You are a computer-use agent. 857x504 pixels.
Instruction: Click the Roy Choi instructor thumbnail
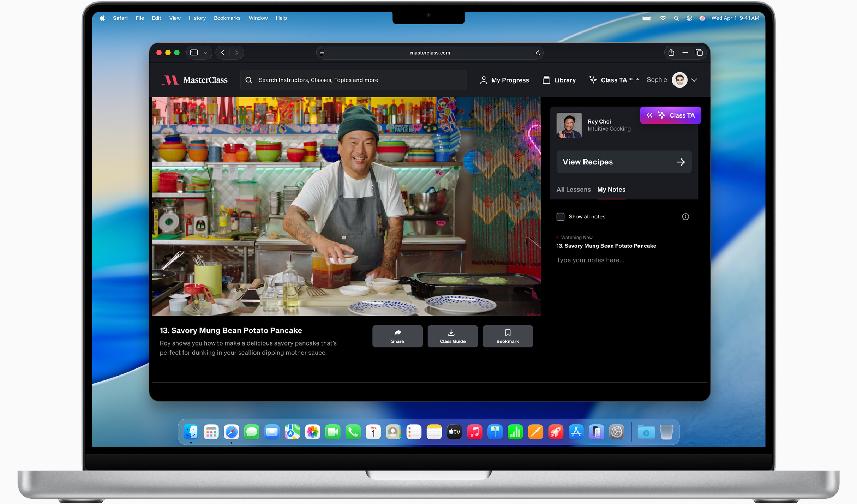pyautogui.click(x=569, y=125)
